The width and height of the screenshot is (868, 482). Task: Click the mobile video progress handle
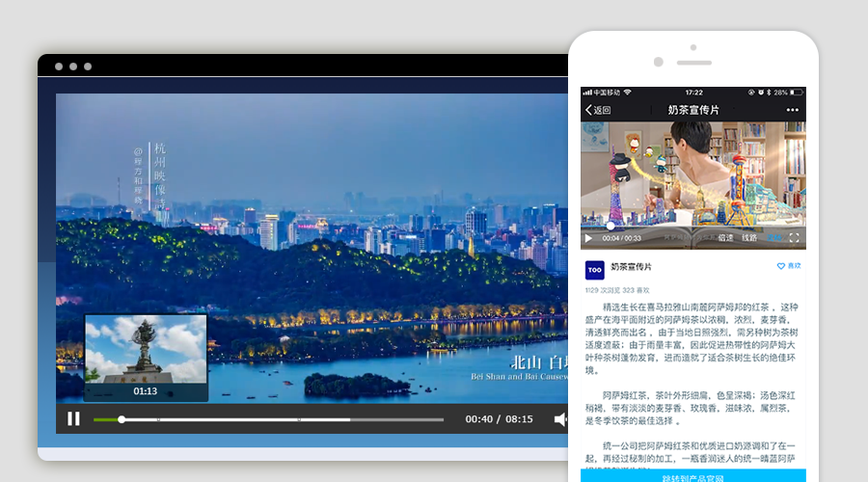point(610,226)
